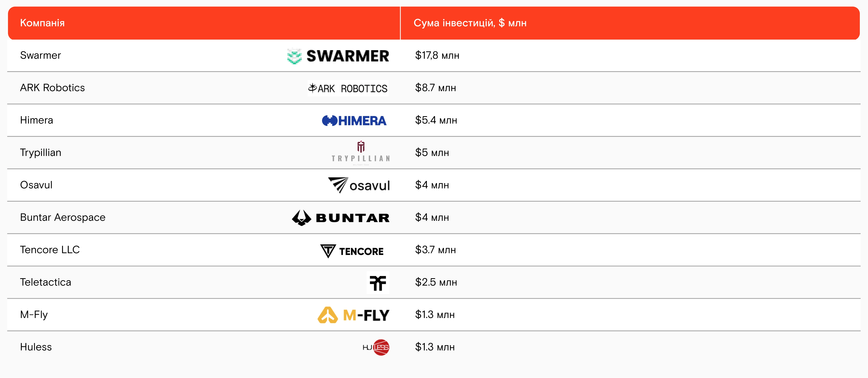This screenshot has height=378, width=868.
Task: Click the blue Himera logo
Action: 354,121
